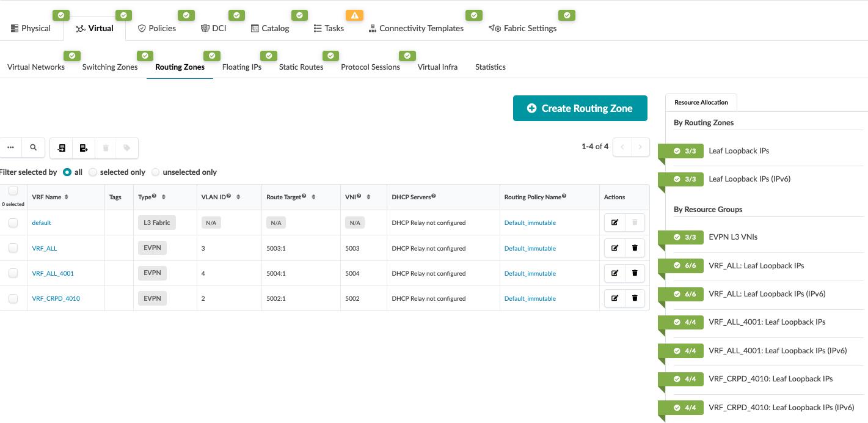The image size is (868, 423).
Task: Sort table by VNI arrows
Action: pyautogui.click(x=368, y=197)
